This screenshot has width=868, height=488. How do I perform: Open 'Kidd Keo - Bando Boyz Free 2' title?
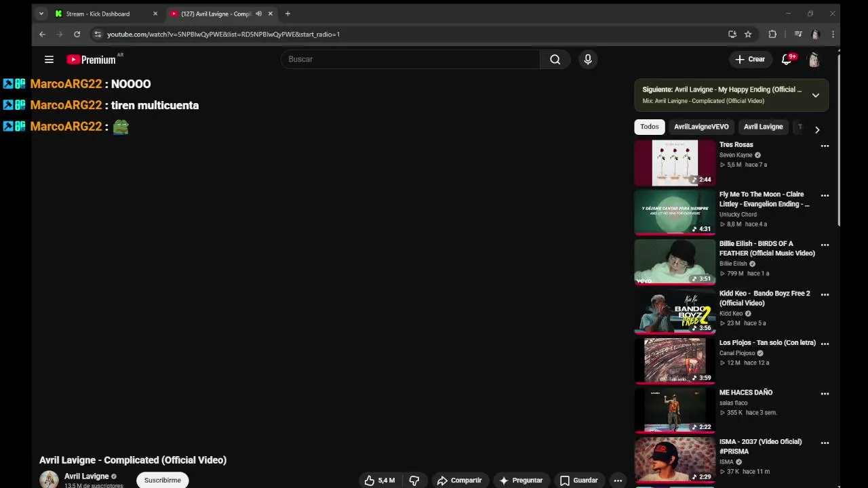(x=765, y=298)
